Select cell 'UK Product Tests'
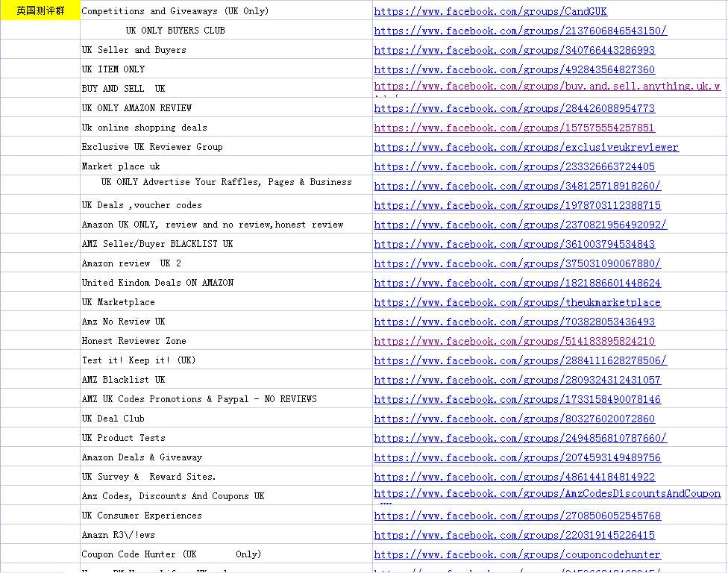This screenshot has width=728, height=573. pyautogui.click(x=226, y=437)
